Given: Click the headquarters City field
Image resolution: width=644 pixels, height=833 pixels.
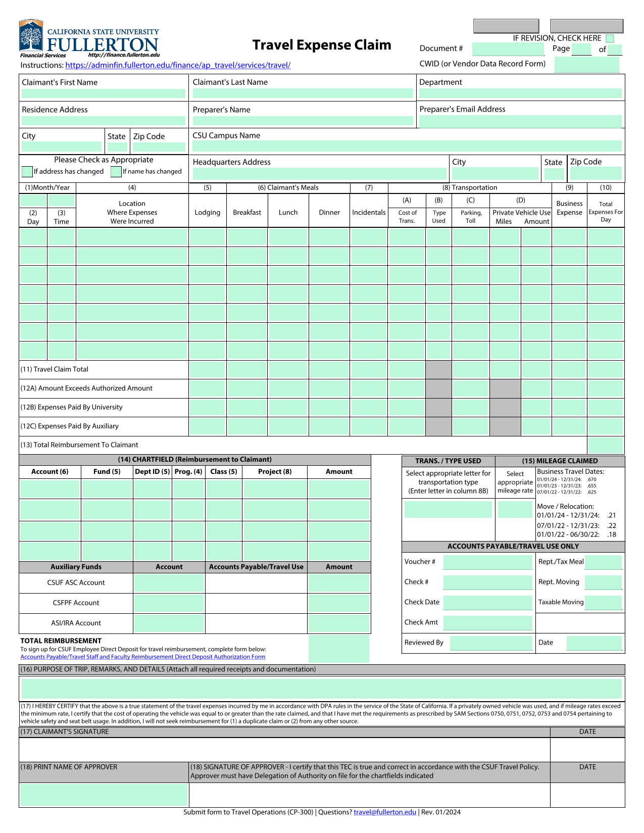Looking at the screenshot, I should tap(495, 174).
